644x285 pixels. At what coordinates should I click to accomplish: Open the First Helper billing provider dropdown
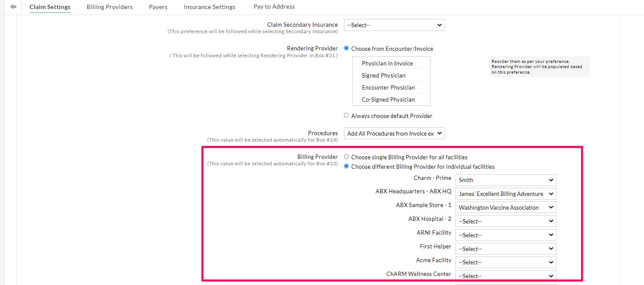[x=505, y=248]
